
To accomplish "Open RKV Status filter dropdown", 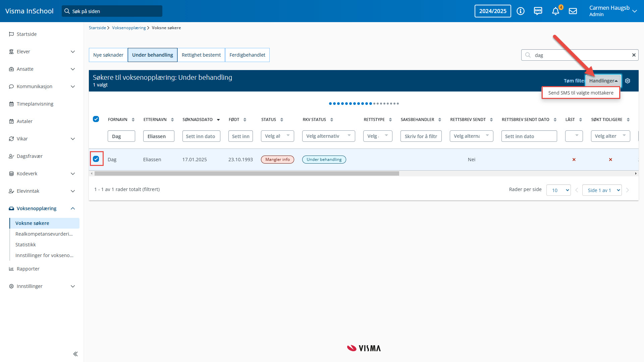I will point(328,136).
